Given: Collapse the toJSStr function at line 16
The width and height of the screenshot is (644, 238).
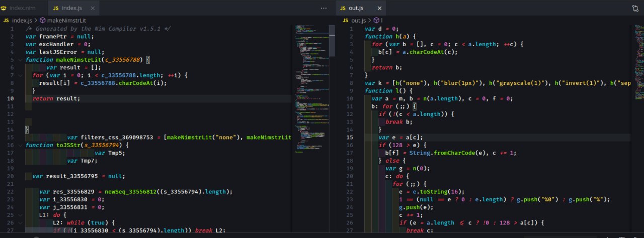Looking at the screenshot, I should click(x=20, y=146).
